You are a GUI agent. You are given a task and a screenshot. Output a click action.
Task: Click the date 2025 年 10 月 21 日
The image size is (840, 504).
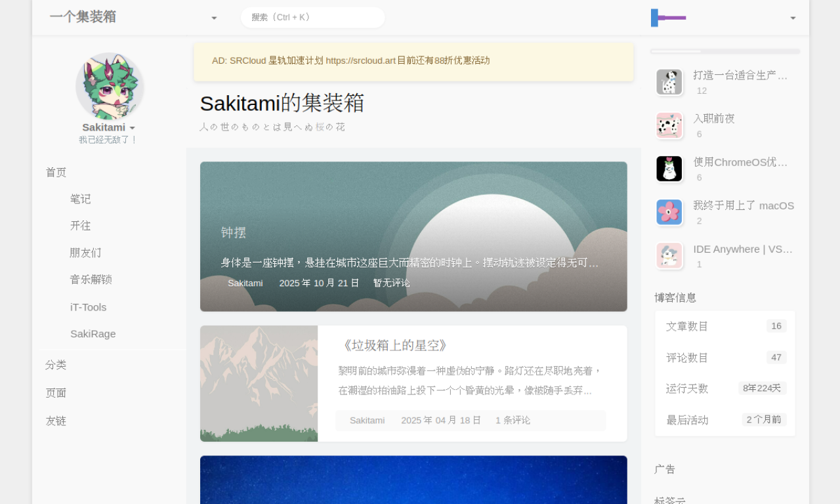click(x=320, y=283)
